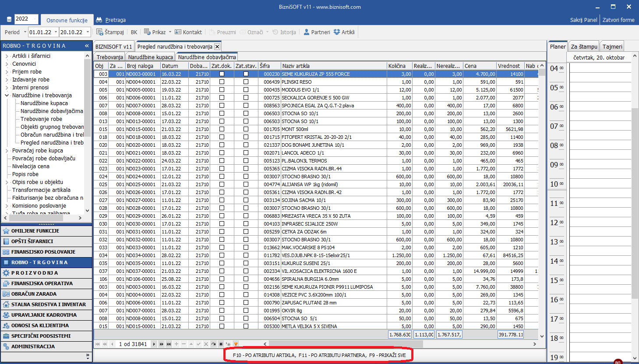The image size is (639, 364).
Task: Switch to the Narudžbine kupaca tab
Action: (150, 57)
